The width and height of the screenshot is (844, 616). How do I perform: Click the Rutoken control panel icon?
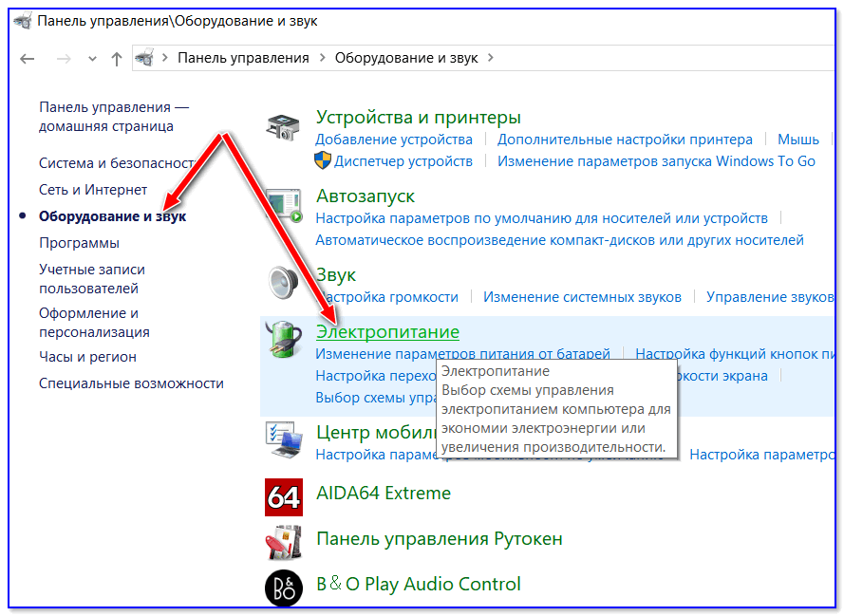[x=284, y=541]
